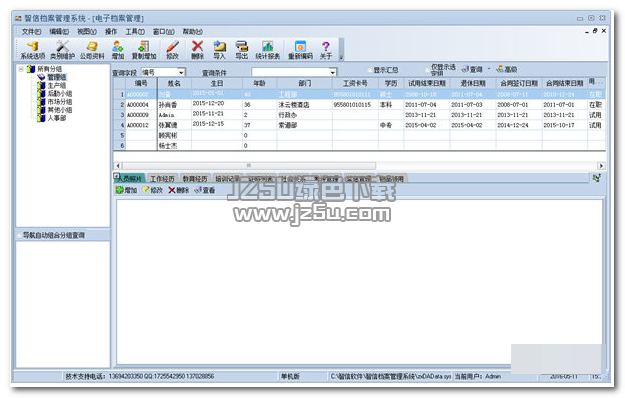625x398 pixels.
Task: Click the 955801010115 salary card cell
Action: pyautogui.click(x=355, y=104)
